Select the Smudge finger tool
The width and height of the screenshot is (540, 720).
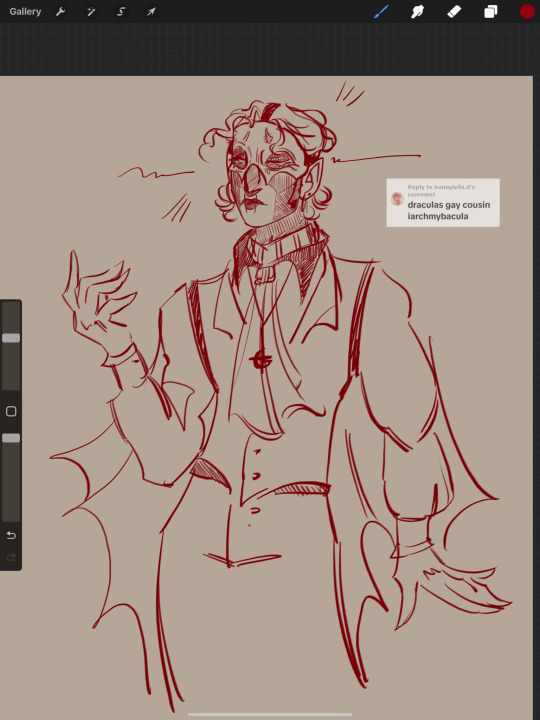click(417, 11)
